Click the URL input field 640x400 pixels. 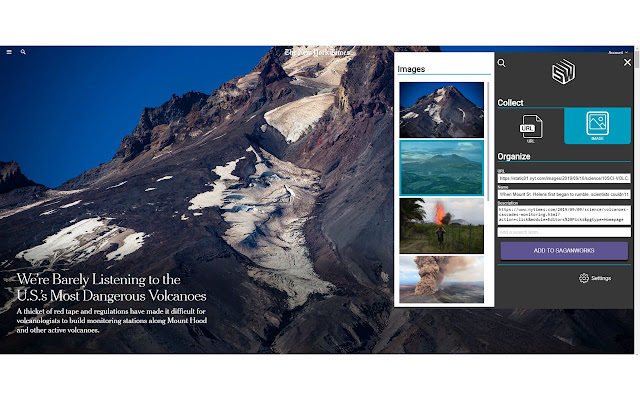[564, 178]
